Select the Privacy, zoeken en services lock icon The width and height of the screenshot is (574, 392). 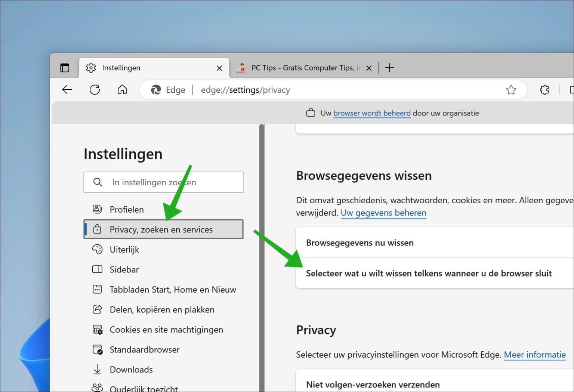[97, 229]
